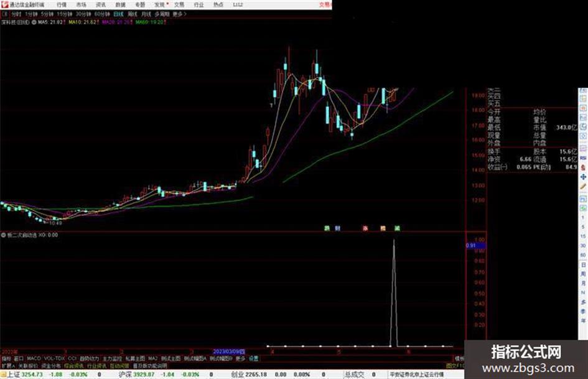The width and height of the screenshot is (588, 379).
Task: Select the 周线 weekly period
Action: point(133,14)
